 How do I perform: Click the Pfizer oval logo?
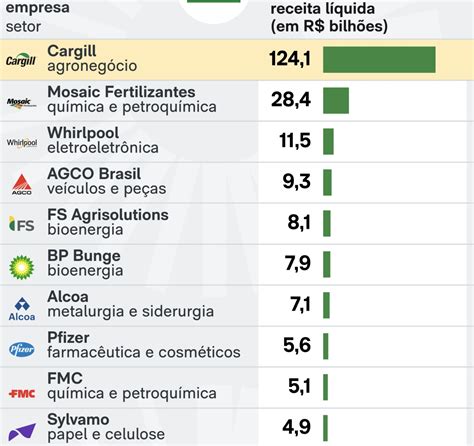(x=22, y=349)
